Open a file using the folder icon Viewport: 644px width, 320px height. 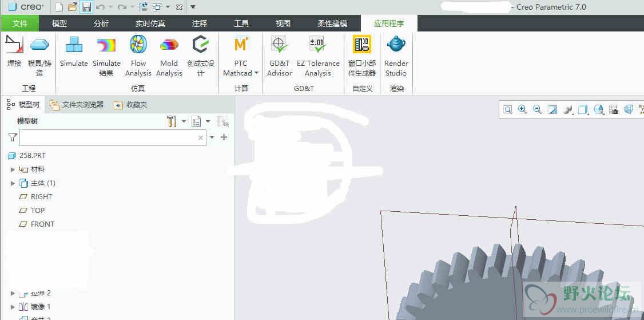point(73,7)
